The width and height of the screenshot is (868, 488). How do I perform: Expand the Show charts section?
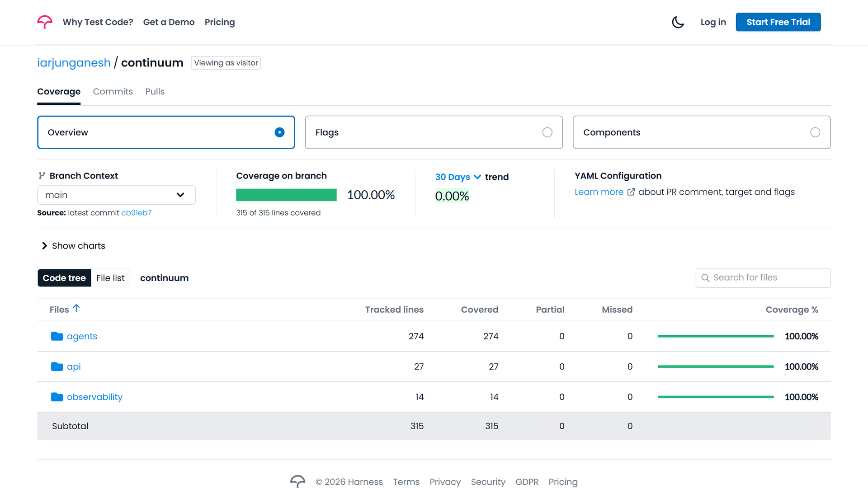[73, 246]
